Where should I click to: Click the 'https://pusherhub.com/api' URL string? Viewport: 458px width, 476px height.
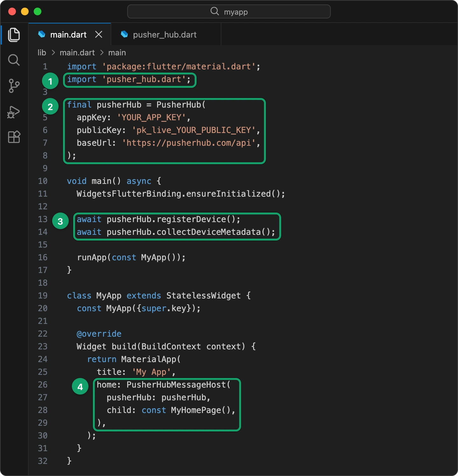click(189, 143)
